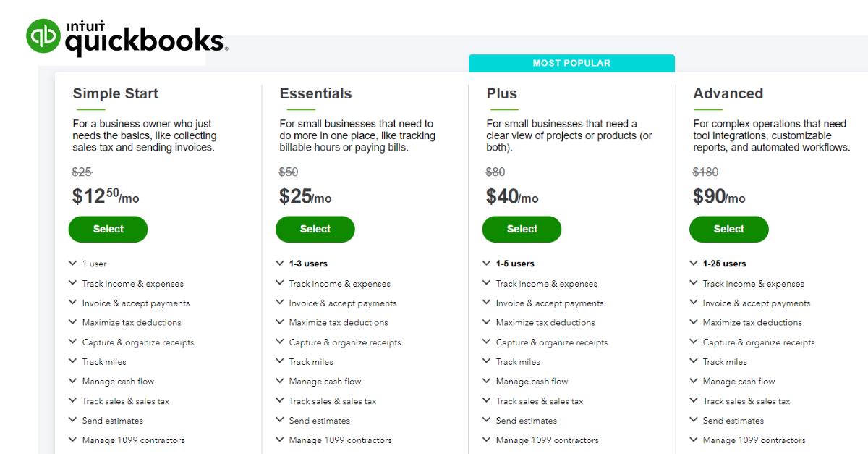Select the Plus plan
Screen dimensions: 868x454
[x=522, y=229]
